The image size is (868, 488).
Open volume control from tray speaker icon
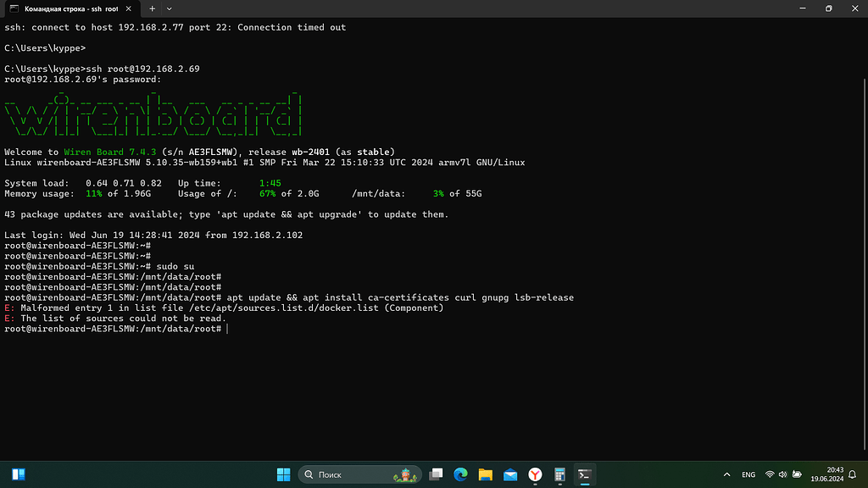(783, 474)
